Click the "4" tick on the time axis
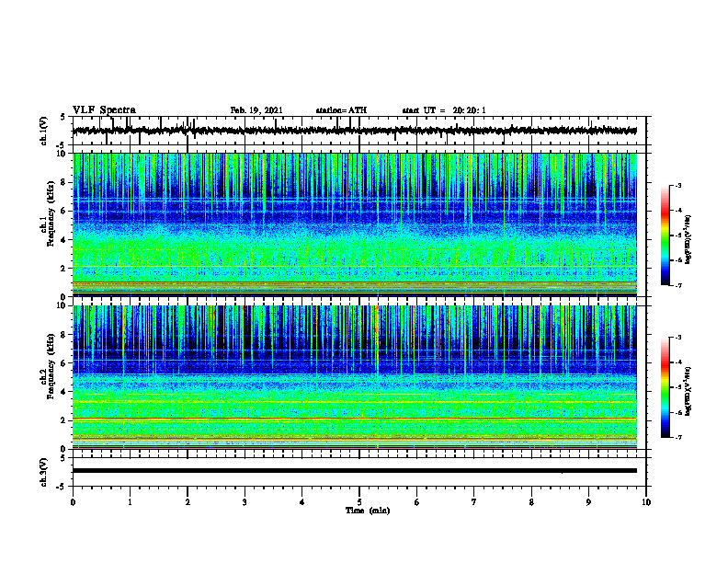 coord(302,502)
